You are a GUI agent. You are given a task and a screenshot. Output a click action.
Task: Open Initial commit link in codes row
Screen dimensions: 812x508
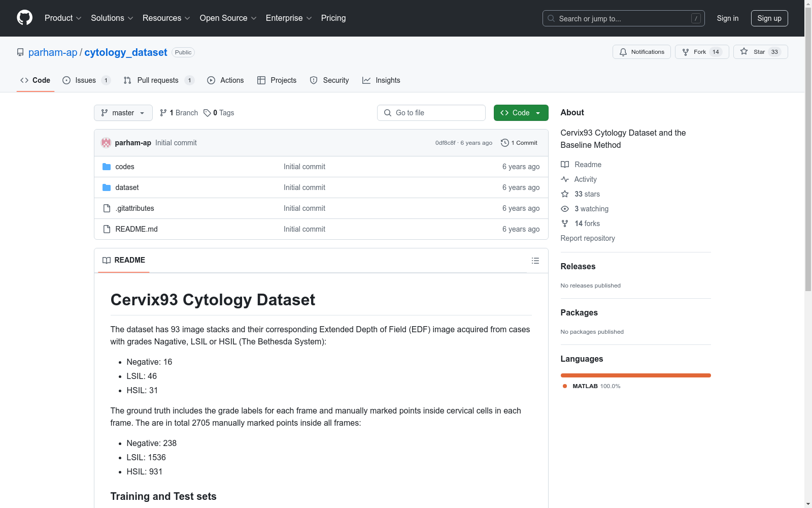pos(304,167)
